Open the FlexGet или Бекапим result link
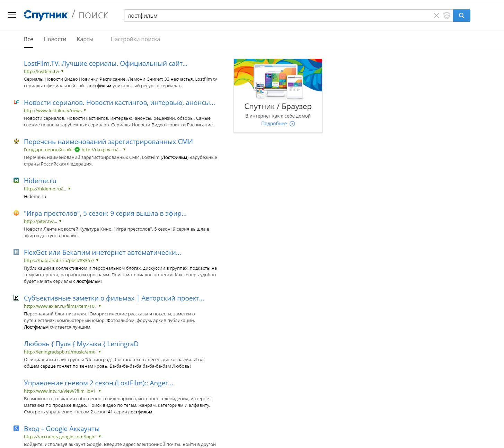Screen dimensions: 504x448 [102, 252]
